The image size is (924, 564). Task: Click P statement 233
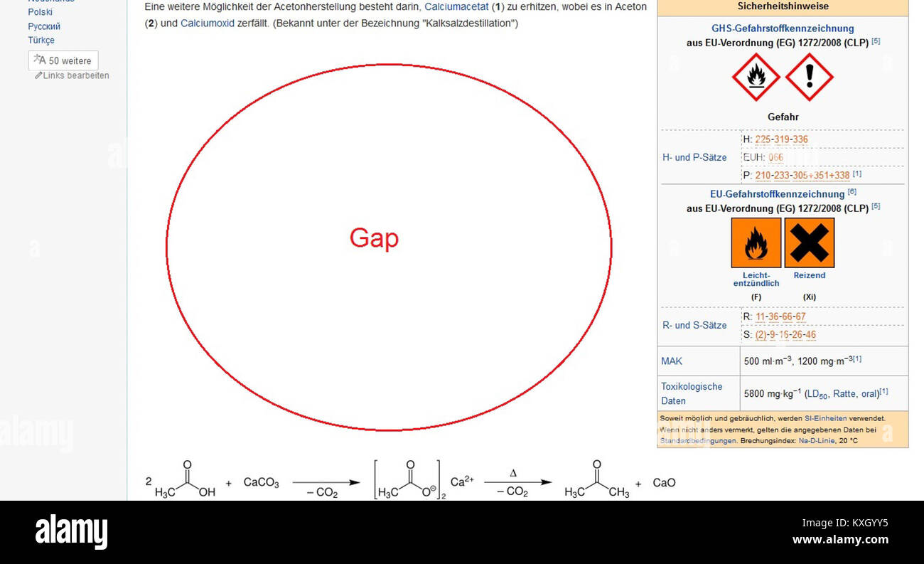click(x=783, y=175)
